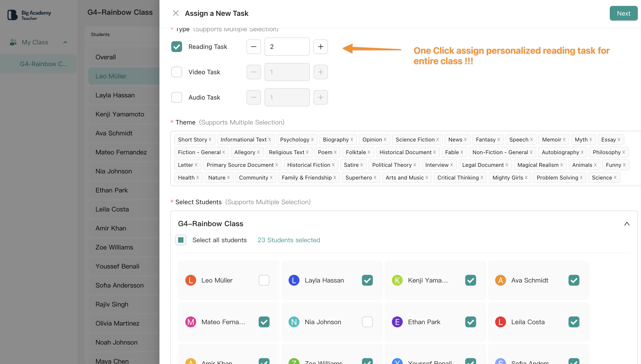The width and height of the screenshot is (641, 364).
Task: Check Leo Müller's student checkbox
Action: point(264,280)
